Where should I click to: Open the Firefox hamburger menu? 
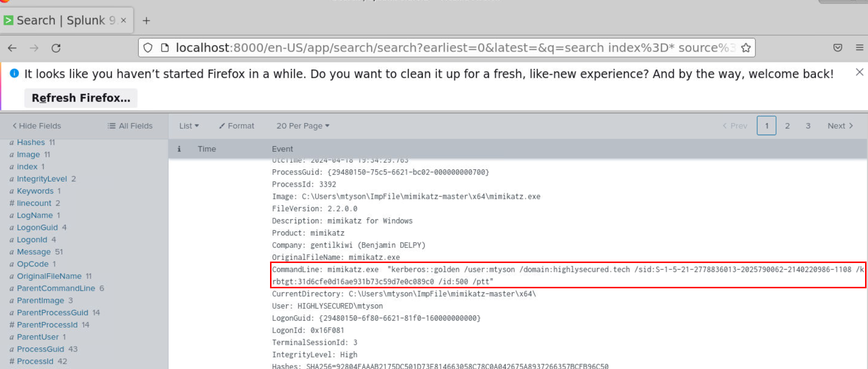tap(860, 48)
